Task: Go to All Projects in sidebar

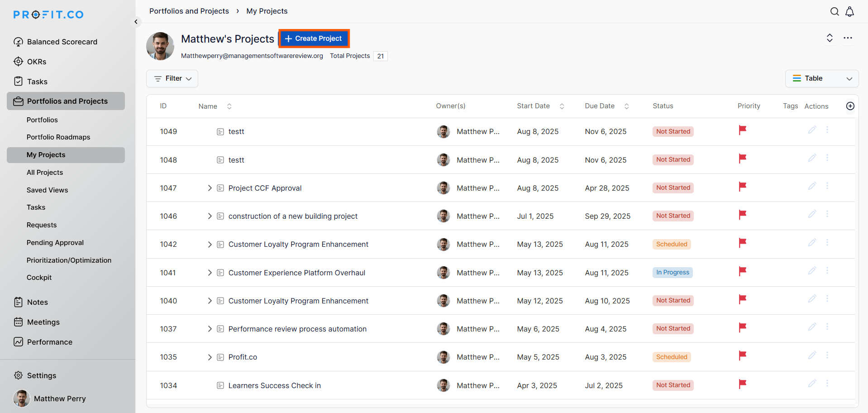Action: (x=45, y=173)
